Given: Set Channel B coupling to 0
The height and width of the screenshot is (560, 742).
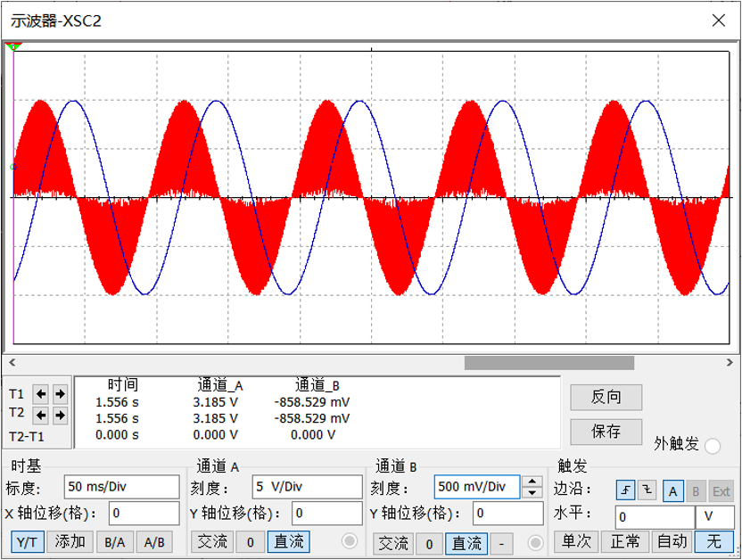Looking at the screenshot, I should [x=429, y=544].
